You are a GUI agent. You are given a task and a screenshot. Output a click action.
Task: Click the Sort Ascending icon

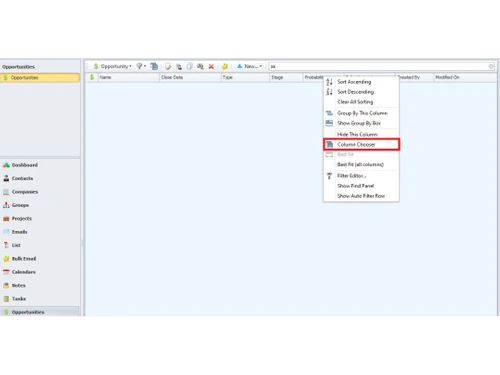(x=329, y=82)
